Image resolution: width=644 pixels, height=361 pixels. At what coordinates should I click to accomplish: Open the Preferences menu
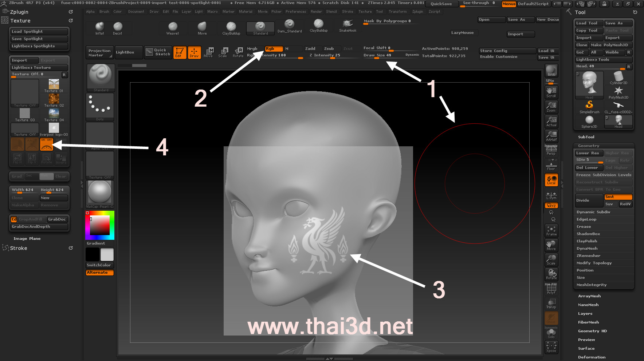pos(295,12)
